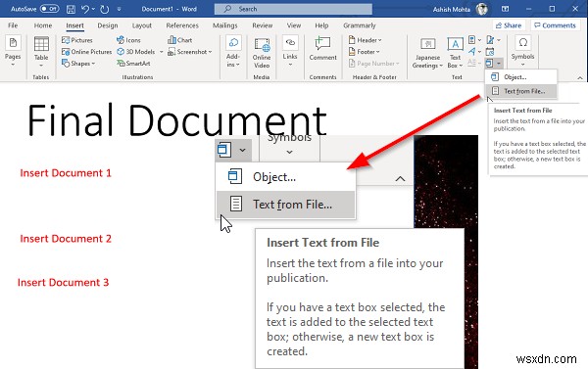Insert Pictures from the Illustrations group
The width and height of the screenshot is (588, 369).
click(76, 40)
